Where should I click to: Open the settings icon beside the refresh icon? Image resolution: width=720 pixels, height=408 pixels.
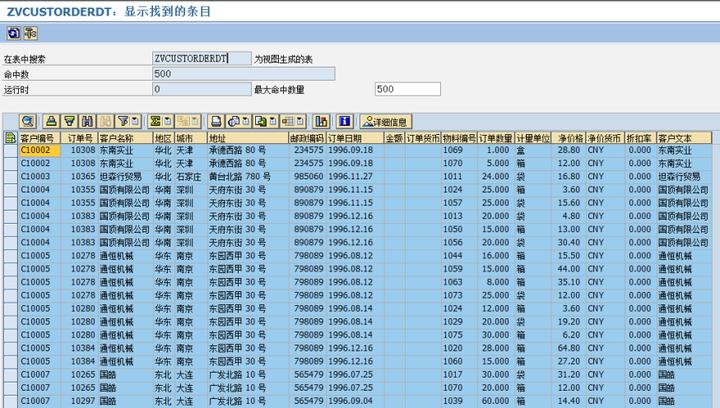coord(31,33)
